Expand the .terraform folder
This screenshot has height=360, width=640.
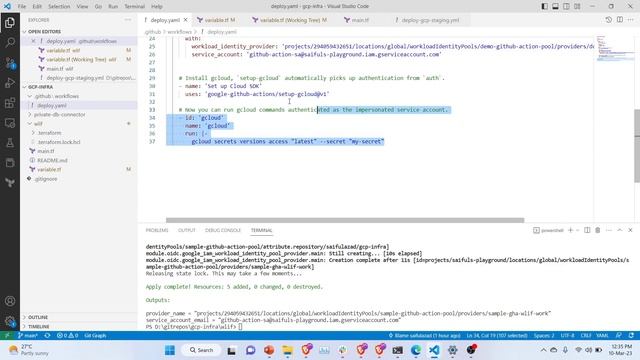78,133
